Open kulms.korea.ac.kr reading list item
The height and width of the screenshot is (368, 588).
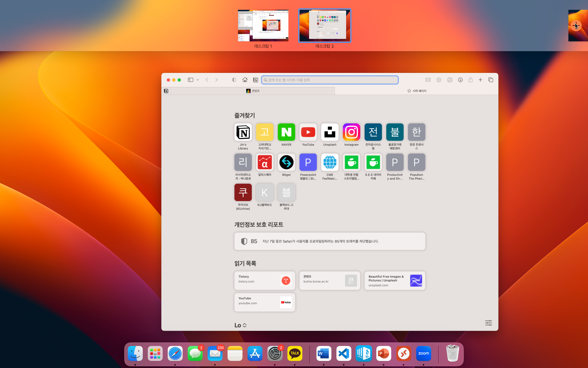pyautogui.click(x=330, y=280)
